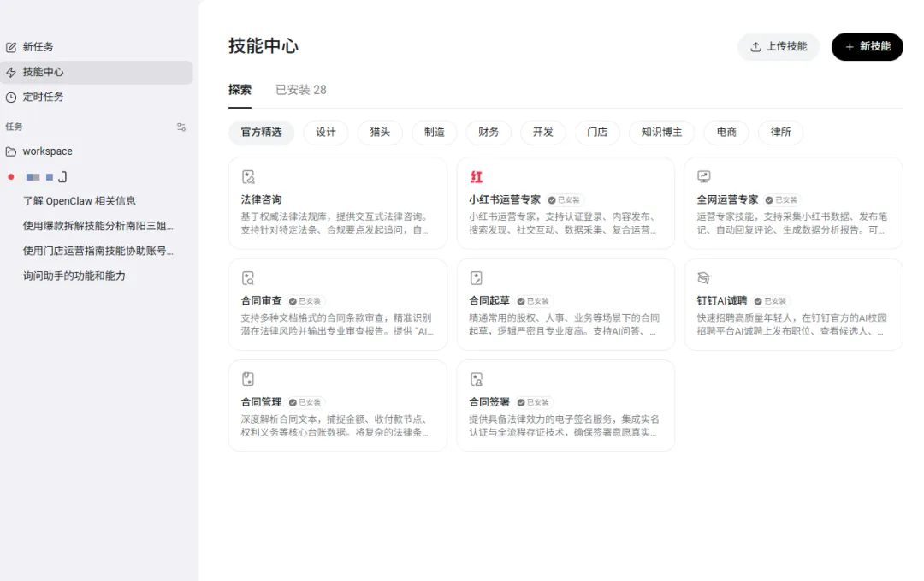Click description starting 基于权威法律法规库
Viewport: 924px width, 581px height.
click(335, 223)
